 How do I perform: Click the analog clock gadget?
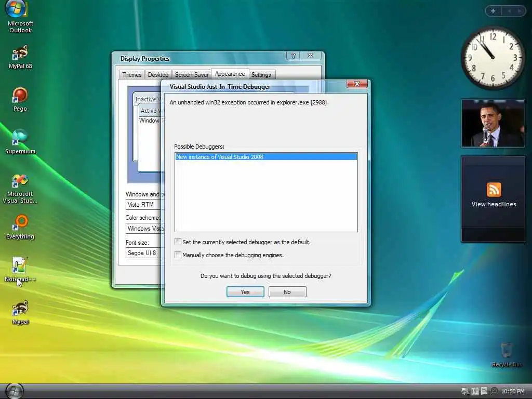point(493,58)
